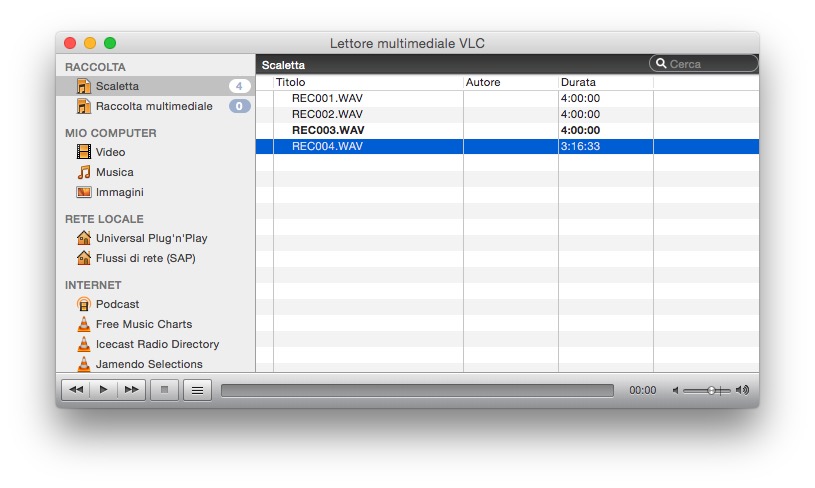Click the 3:16:33 duration cell
815x488 pixels.
pyautogui.click(x=580, y=147)
